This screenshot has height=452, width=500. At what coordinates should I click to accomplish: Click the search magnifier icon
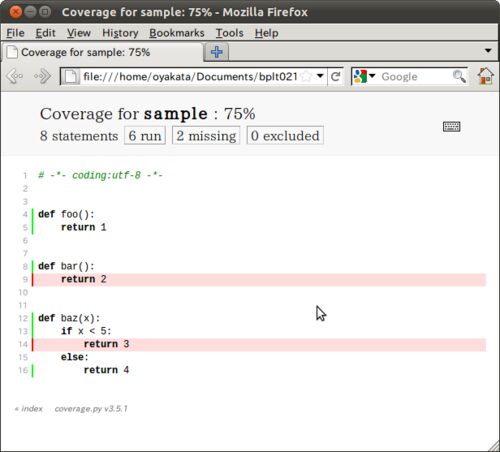pyautogui.click(x=459, y=76)
